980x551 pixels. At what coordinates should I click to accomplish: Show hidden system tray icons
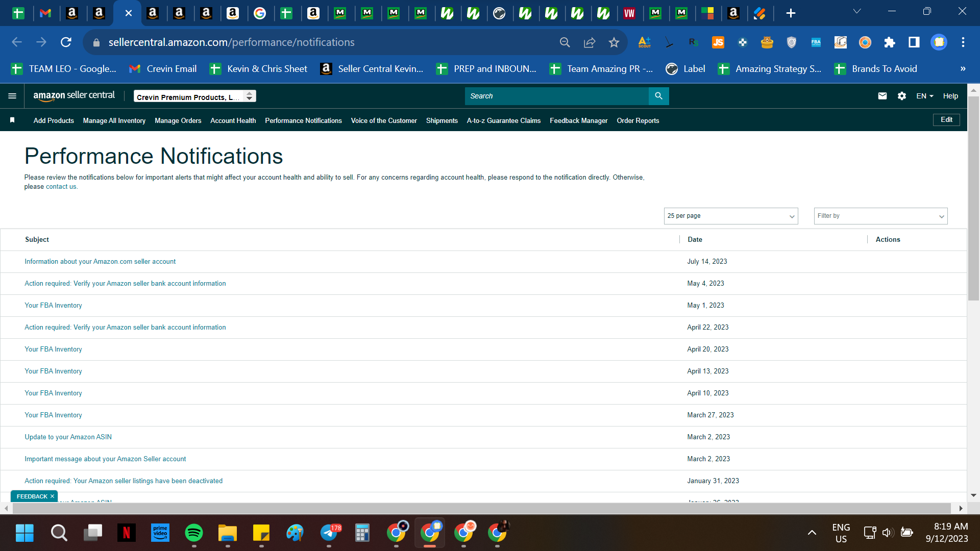click(x=812, y=533)
